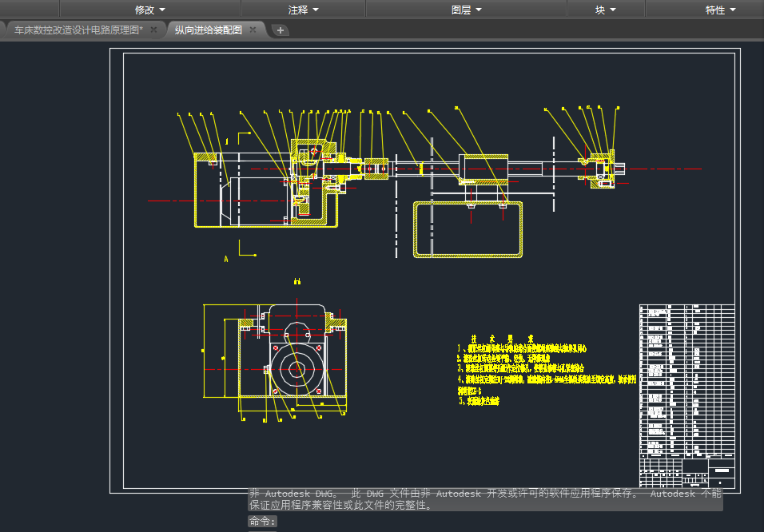Select the 纵向进给装配图 drawing tab
Viewport: 764px width, 532px height.
(208, 30)
